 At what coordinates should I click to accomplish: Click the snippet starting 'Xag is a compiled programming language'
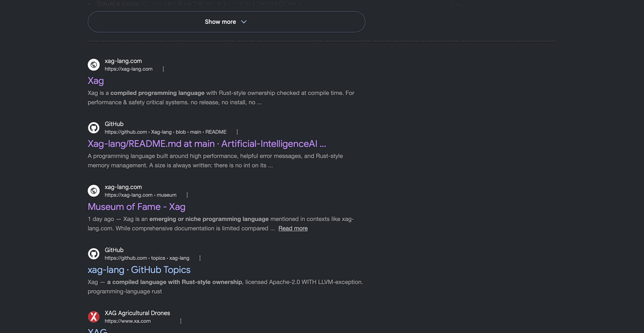click(x=221, y=98)
